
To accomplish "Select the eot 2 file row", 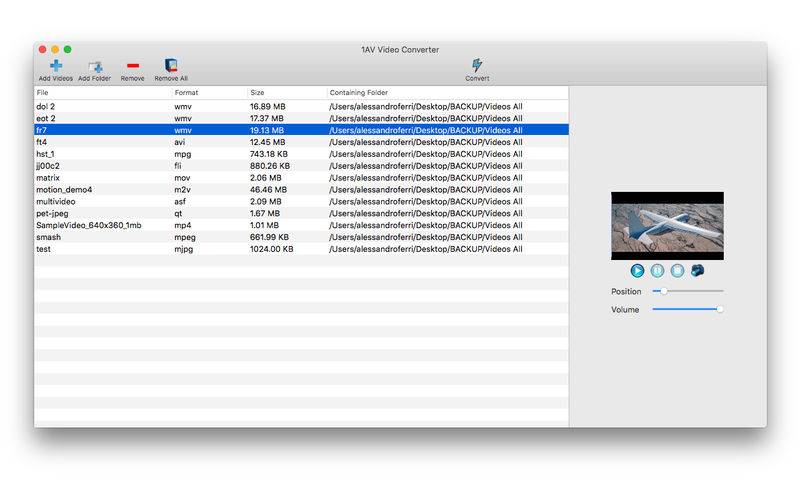I will pyautogui.click(x=302, y=118).
